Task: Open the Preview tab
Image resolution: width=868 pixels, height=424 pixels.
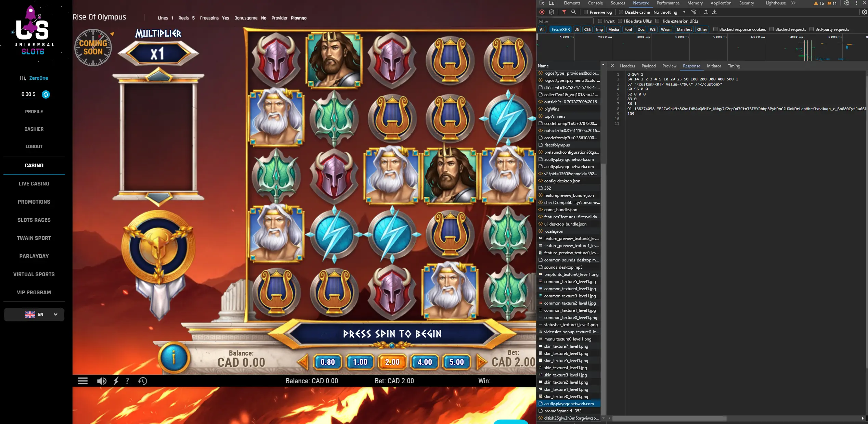Action: click(670, 66)
